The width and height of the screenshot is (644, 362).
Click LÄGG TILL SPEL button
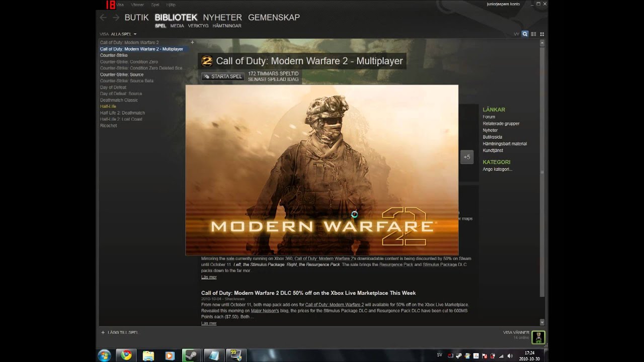click(120, 332)
